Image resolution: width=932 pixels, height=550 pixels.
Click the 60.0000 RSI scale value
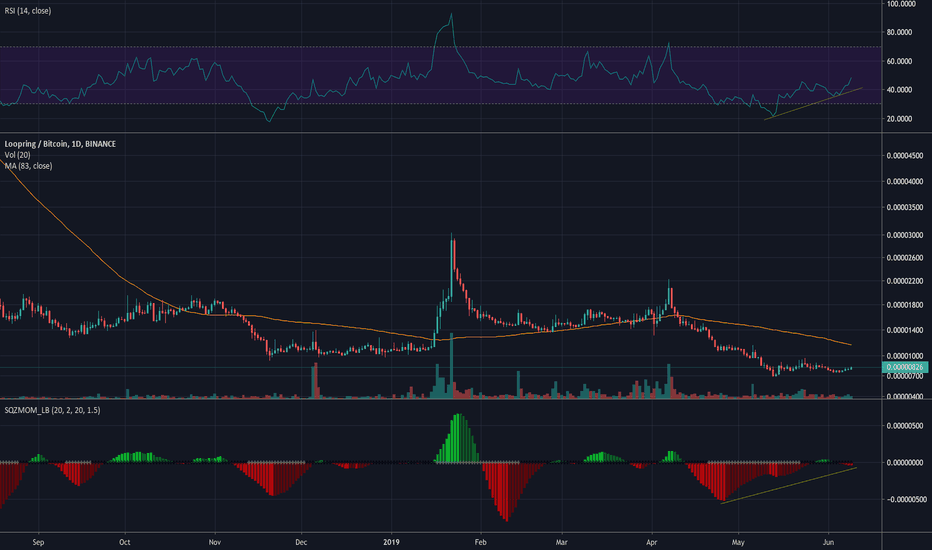click(x=899, y=61)
